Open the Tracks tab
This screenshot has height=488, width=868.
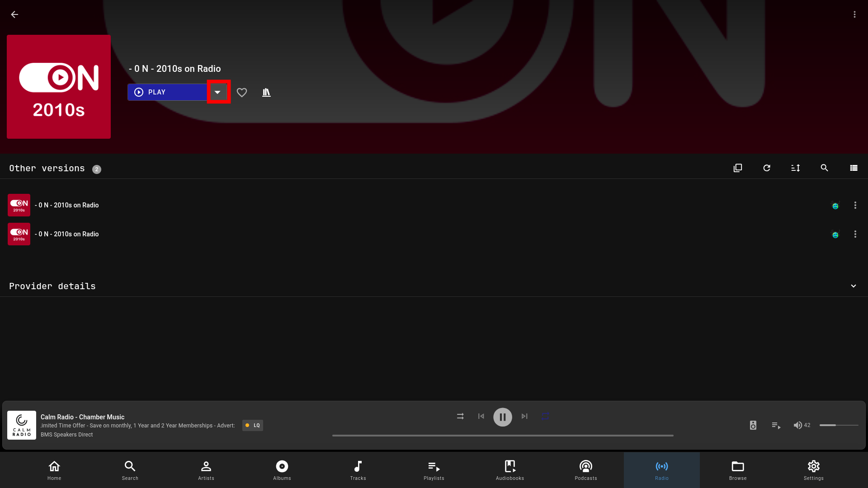(358, 470)
